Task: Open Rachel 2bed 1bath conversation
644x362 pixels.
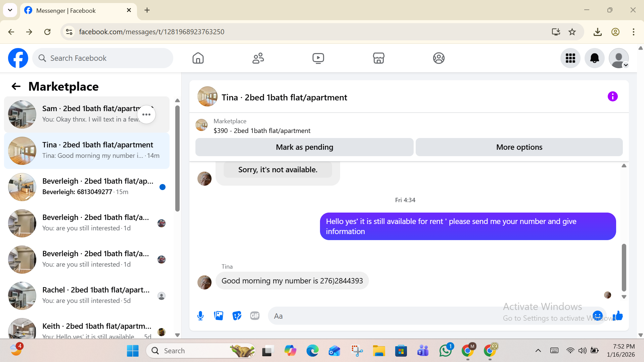Action: point(87,296)
